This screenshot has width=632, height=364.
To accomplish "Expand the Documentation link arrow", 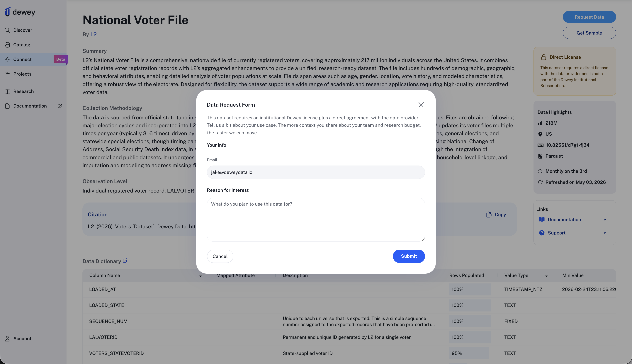I will coord(605,220).
